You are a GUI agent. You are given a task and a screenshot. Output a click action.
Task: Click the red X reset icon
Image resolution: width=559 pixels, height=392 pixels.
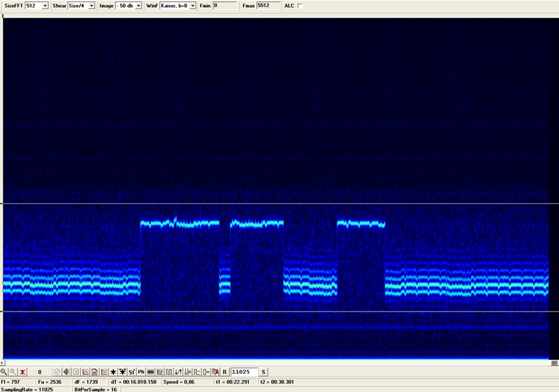(22, 372)
